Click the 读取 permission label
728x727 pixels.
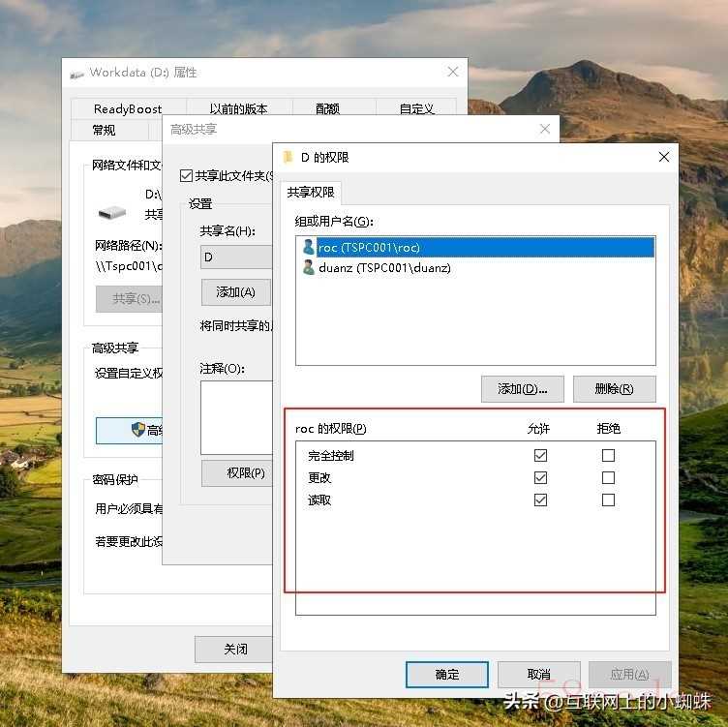pyautogui.click(x=319, y=500)
